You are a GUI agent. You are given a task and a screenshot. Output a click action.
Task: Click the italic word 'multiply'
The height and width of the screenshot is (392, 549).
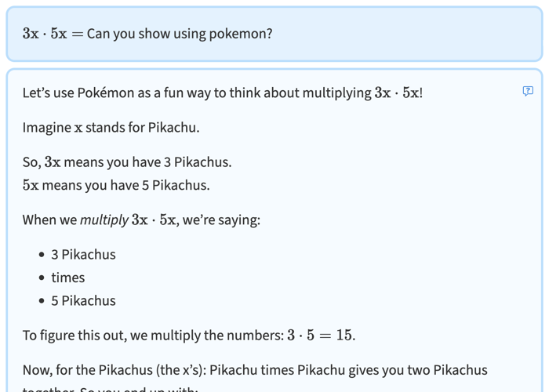(x=104, y=220)
